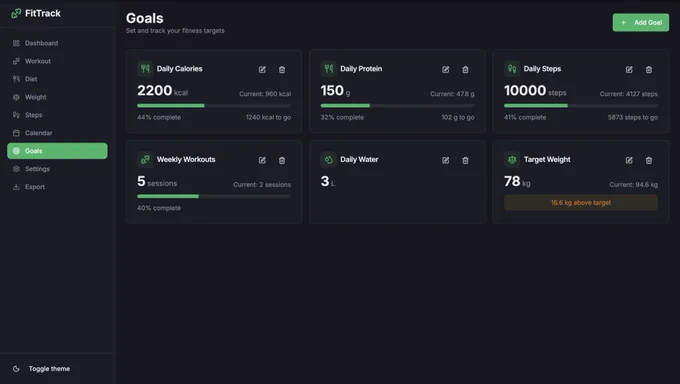Image resolution: width=680 pixels, height=384 pixels.
Task: Select the Goals sidebar item
Action: point(57,151)
